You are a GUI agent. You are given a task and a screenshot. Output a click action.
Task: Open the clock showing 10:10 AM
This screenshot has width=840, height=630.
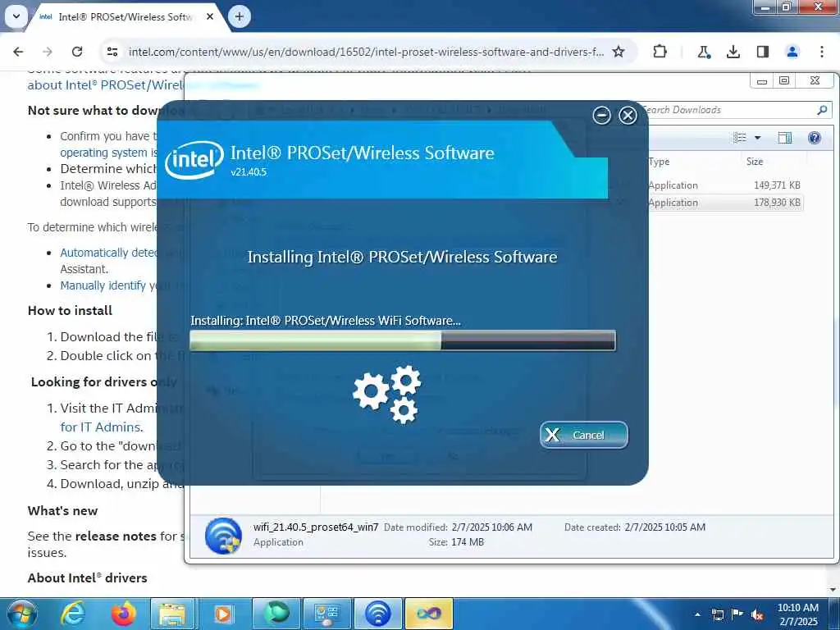(797, 614)
